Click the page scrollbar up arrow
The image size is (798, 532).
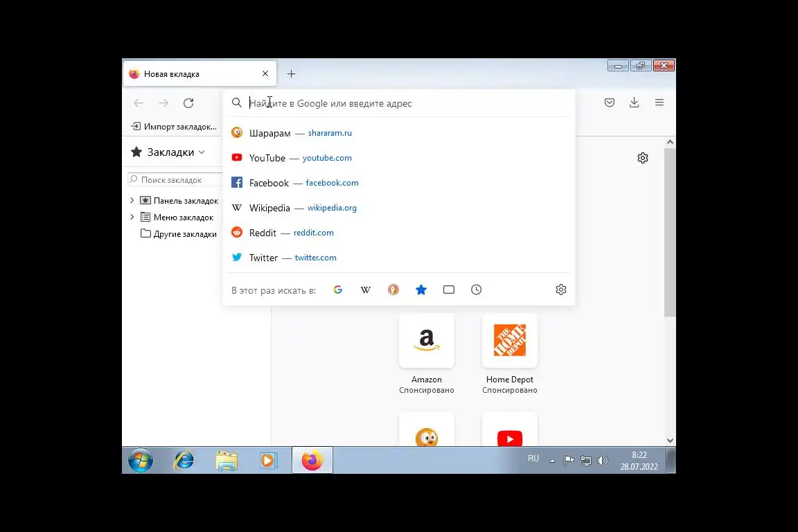tap(671, 142)
